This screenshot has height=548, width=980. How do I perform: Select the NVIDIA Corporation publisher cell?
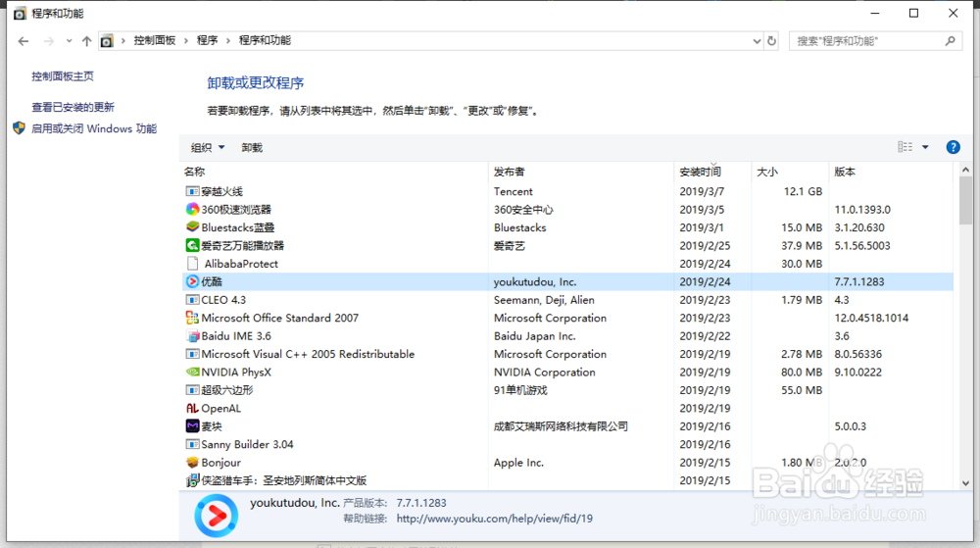tap(544, 373)
